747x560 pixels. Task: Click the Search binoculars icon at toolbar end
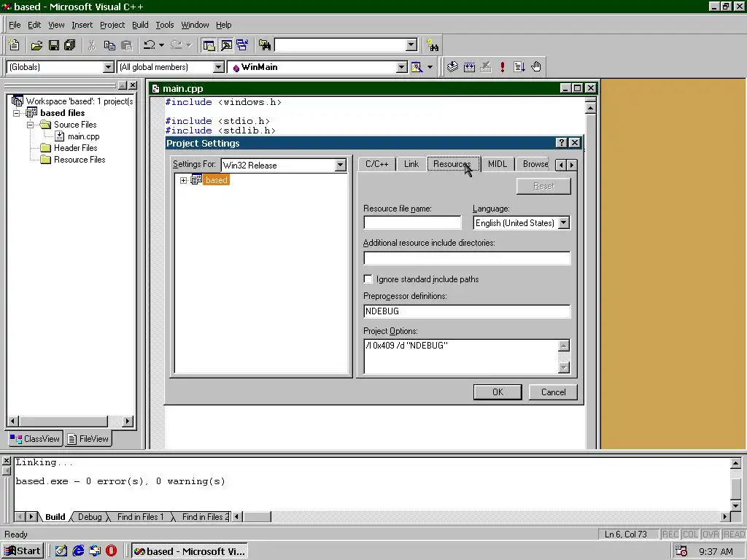point(433,45)
